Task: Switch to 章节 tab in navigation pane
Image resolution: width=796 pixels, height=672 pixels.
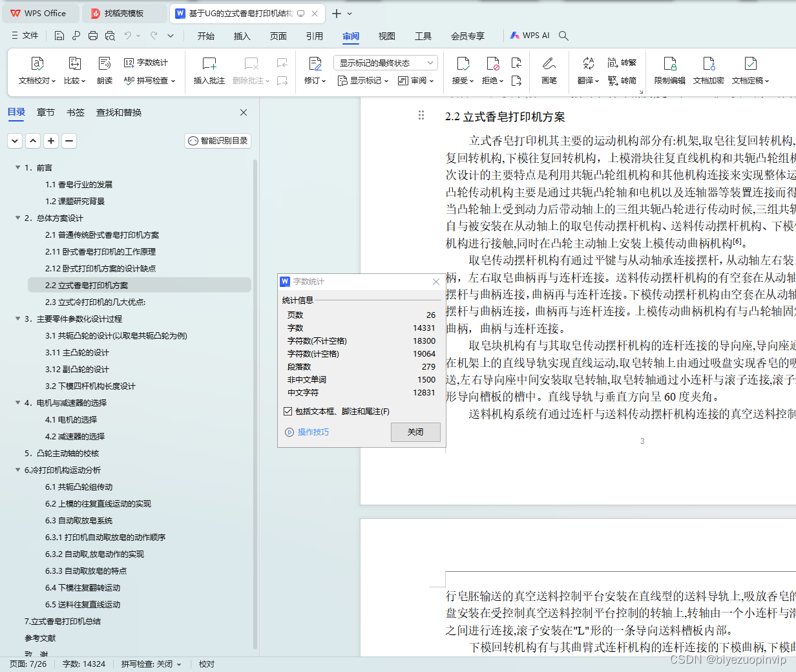Action: click(x=46, y=112)
